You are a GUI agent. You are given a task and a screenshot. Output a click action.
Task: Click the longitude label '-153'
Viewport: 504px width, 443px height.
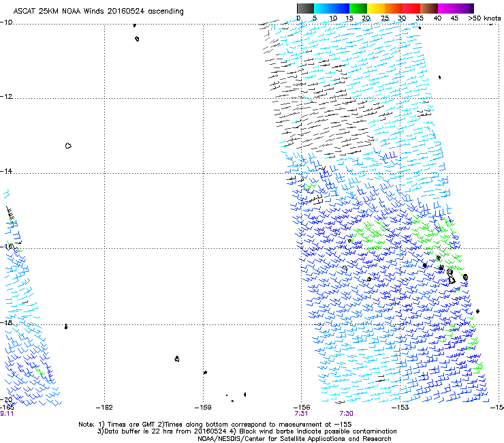pyautogui.click(x=400, y=408)
